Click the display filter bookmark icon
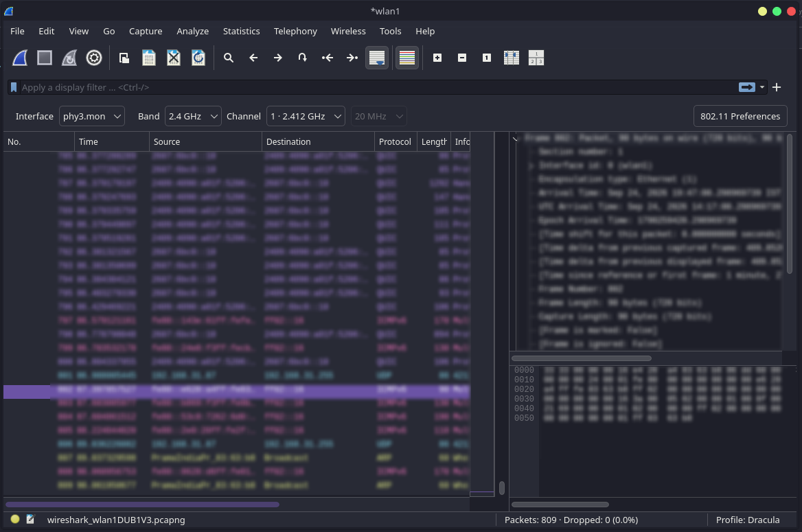This screenshot has height=532, width=802. (x=14, y=87)
